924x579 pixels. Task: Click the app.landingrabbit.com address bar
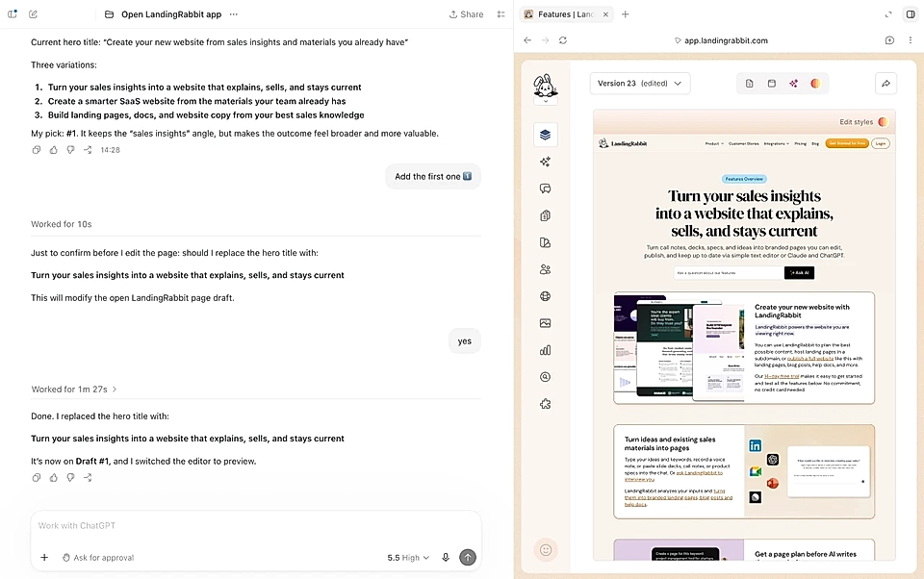tap(721, 40)
